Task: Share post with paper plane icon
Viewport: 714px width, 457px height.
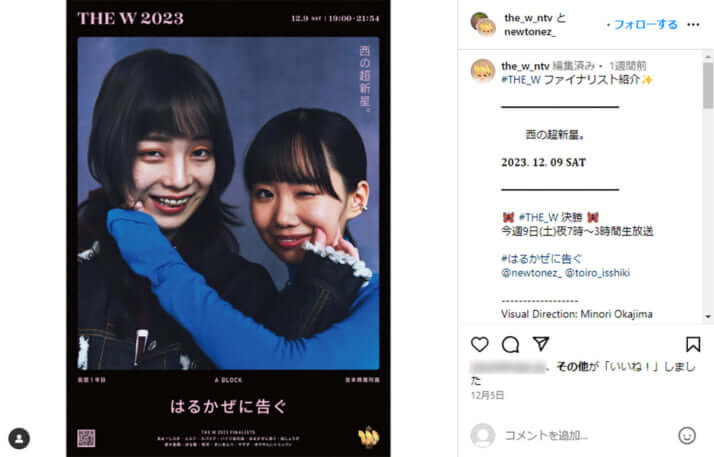Action: pyautogui.click(x=541, y=344)
